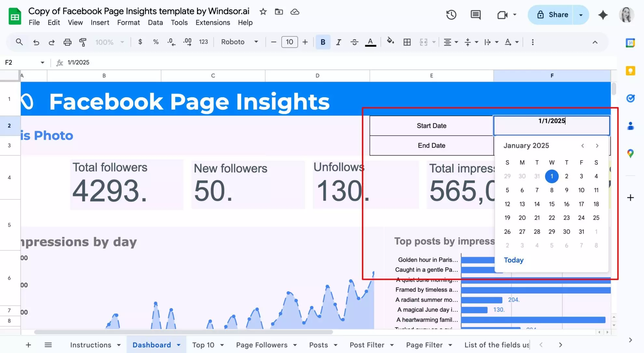Apply bold formatting from the toolbar
The image size is (644, 353).
pos(323,42)
